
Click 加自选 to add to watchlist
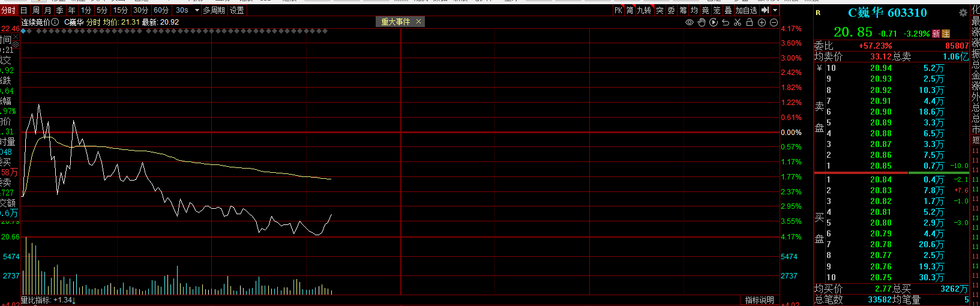747,10
